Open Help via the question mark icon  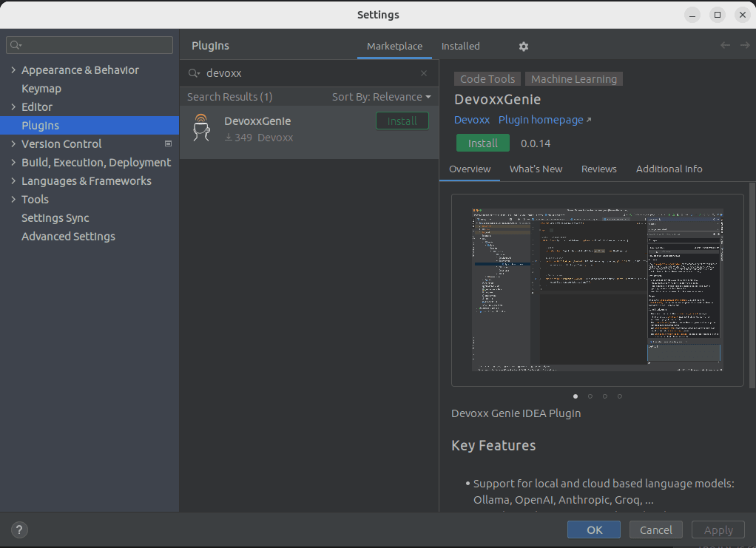point(18,530)
